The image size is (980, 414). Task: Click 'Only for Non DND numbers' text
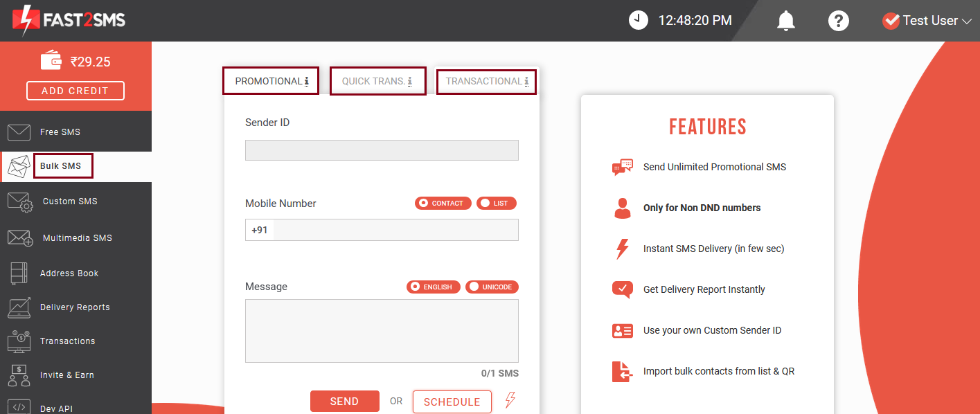tap(702, 208)
